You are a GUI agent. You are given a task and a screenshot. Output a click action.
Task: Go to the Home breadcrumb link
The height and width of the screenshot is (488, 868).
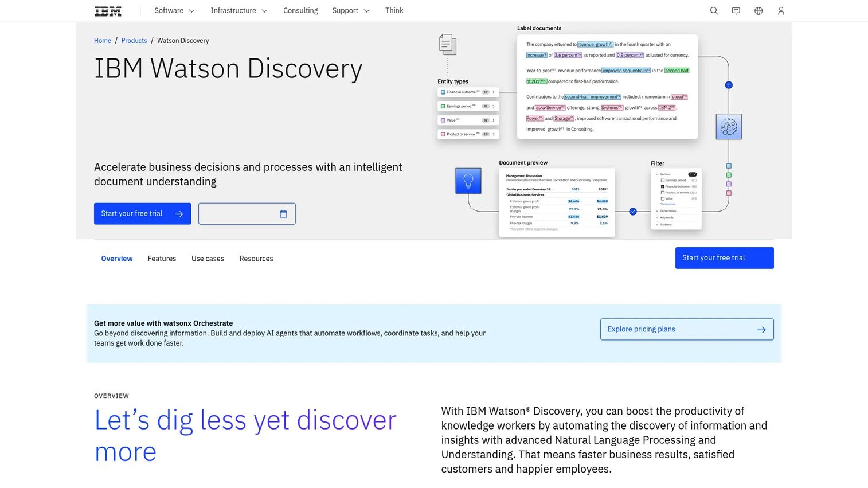(x=103, y=41)
